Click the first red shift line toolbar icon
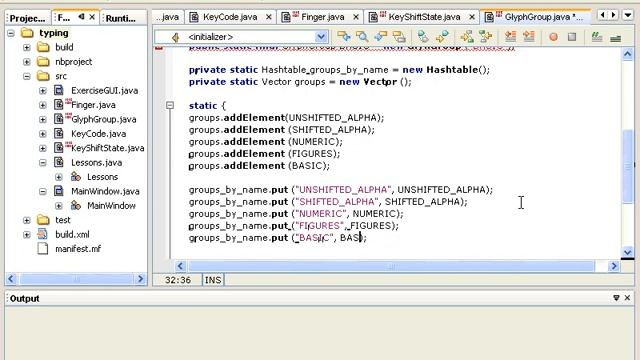Image resolution: width=640 pixels, height=360 pixels. [x=510, y=37]
